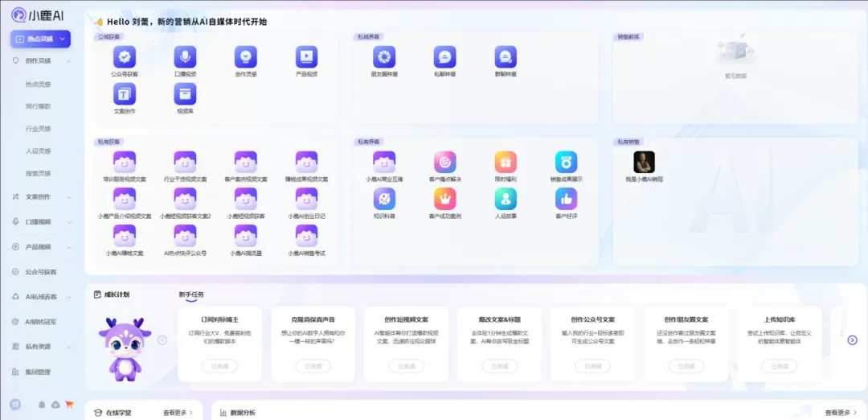Click 查看更多 beside 在线学堂
Screen dimensions: 868x420
tap(178, 413)
